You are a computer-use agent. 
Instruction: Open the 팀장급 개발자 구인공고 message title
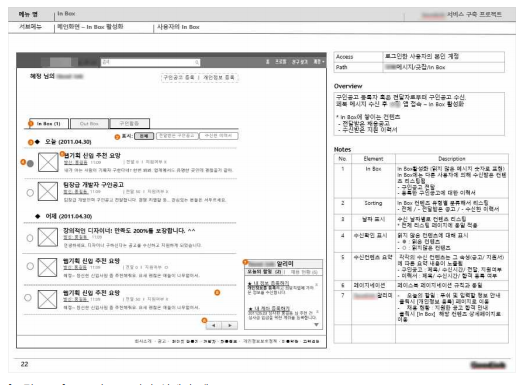94,185
